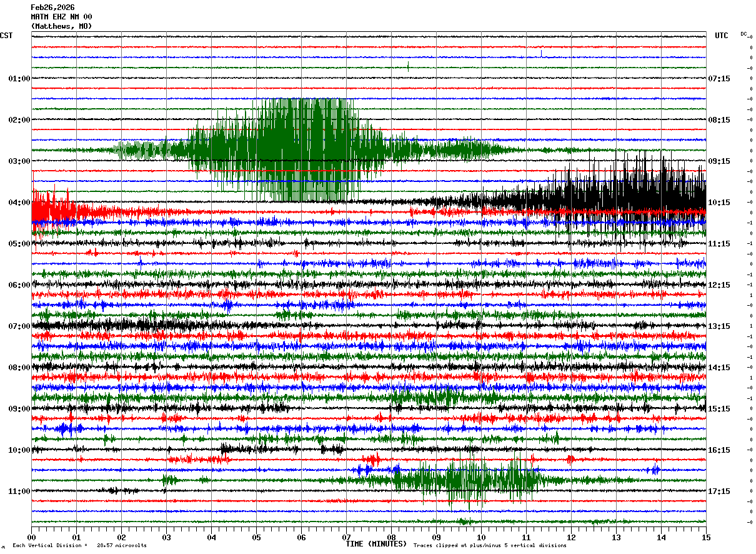
Task: Click the date label Feb26,2026
Action: click(x=53, y=8)
